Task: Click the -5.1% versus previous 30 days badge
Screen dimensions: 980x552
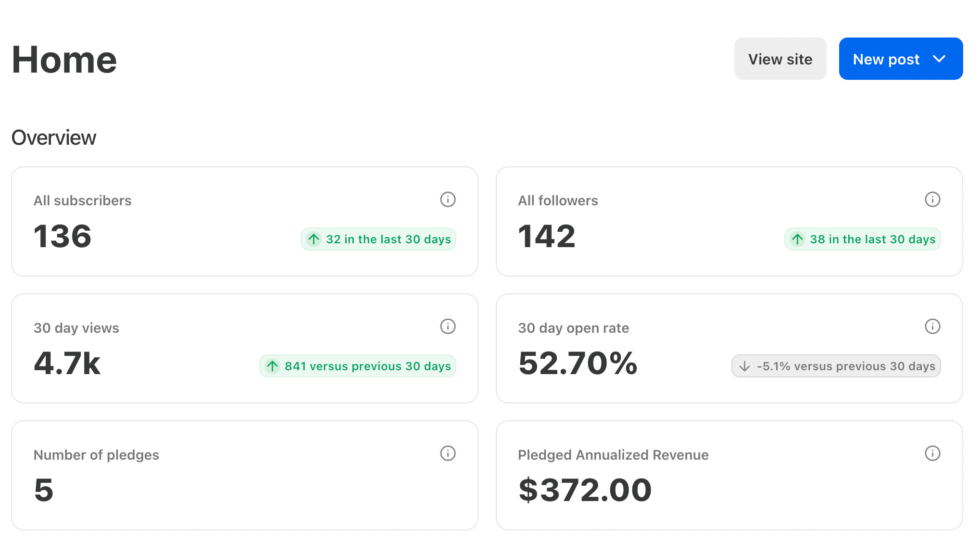Action: tap(836, 366)
